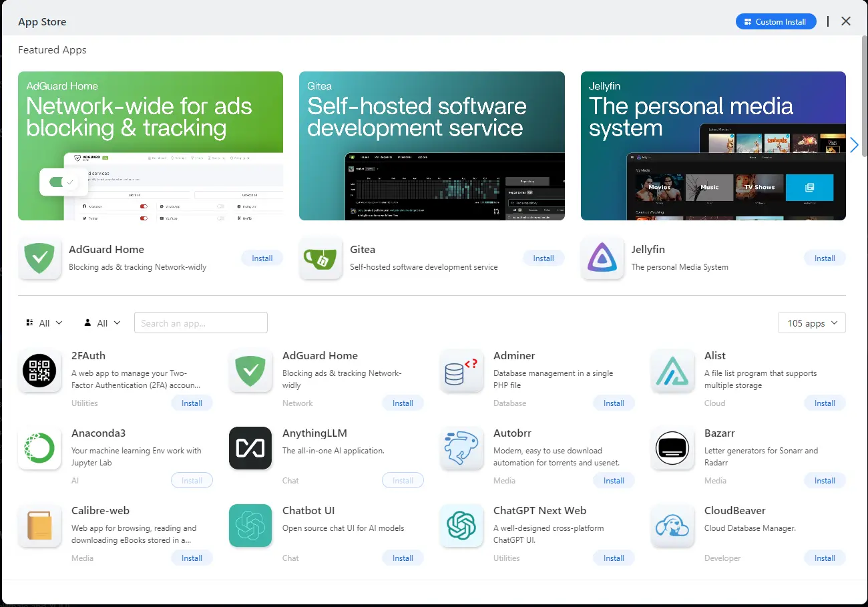Screen dimensions: 868x607
Task: Click the Autobrr rabbit icon
Action: pyautogui.click(x=461, y=448)
